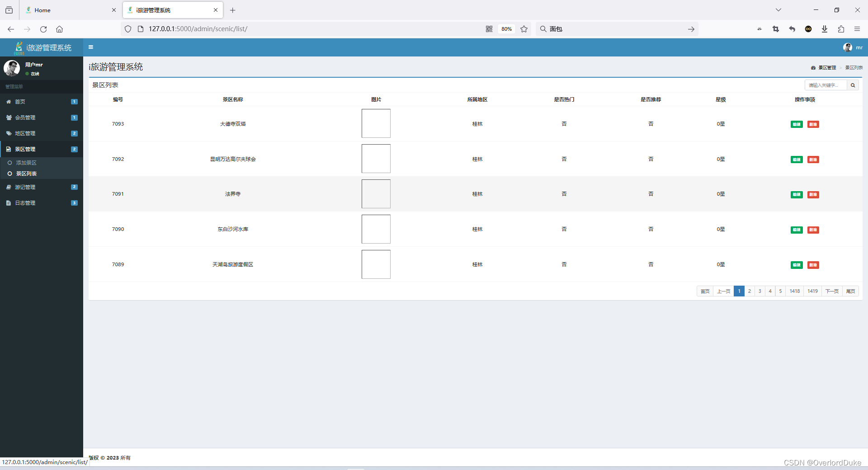The height and width of the screenshot is (470, 868).
Task: Click the screenshot crop toolbar icon
Action: pyautogui.click(x=776, y=29)
